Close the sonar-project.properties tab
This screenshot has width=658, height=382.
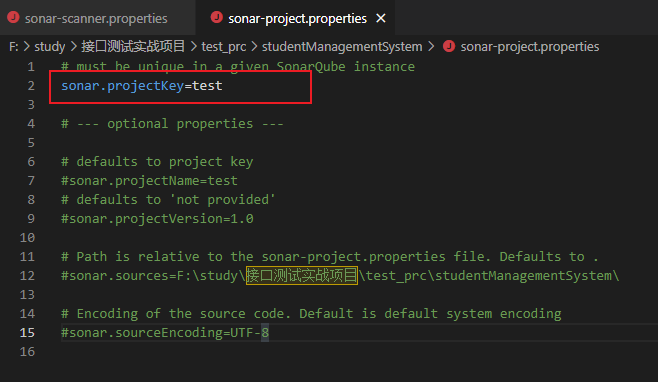click(381, 18)
